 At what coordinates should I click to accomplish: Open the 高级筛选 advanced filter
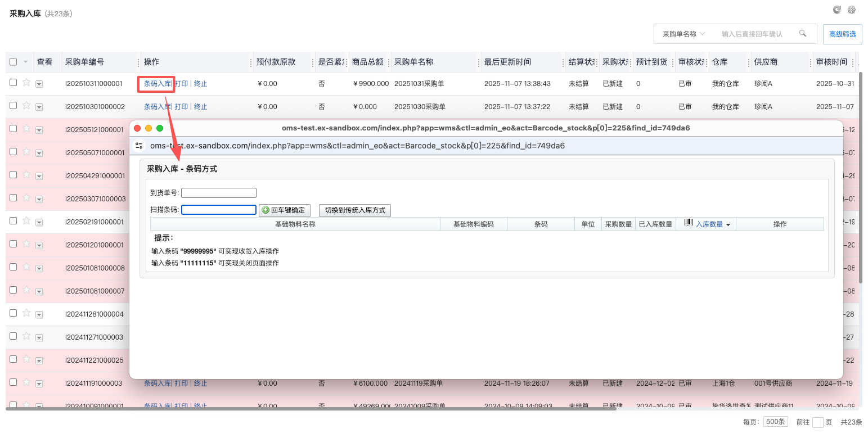pos(843,34)
